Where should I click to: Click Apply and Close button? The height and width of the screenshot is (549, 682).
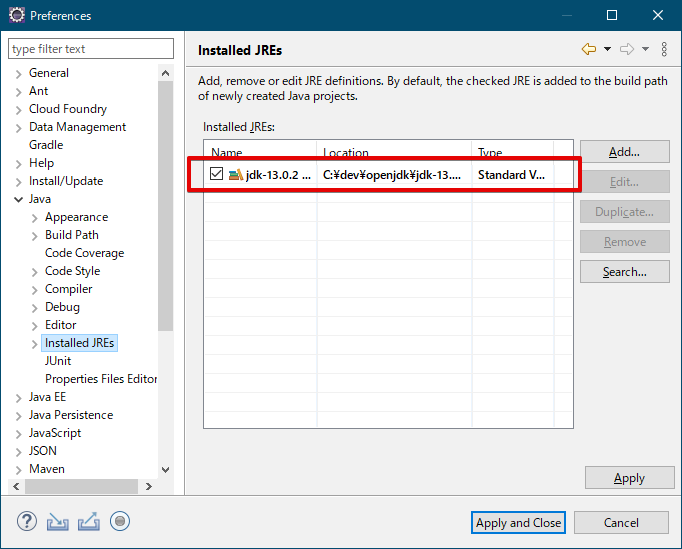pyautogui.click(x=518, y=522)
